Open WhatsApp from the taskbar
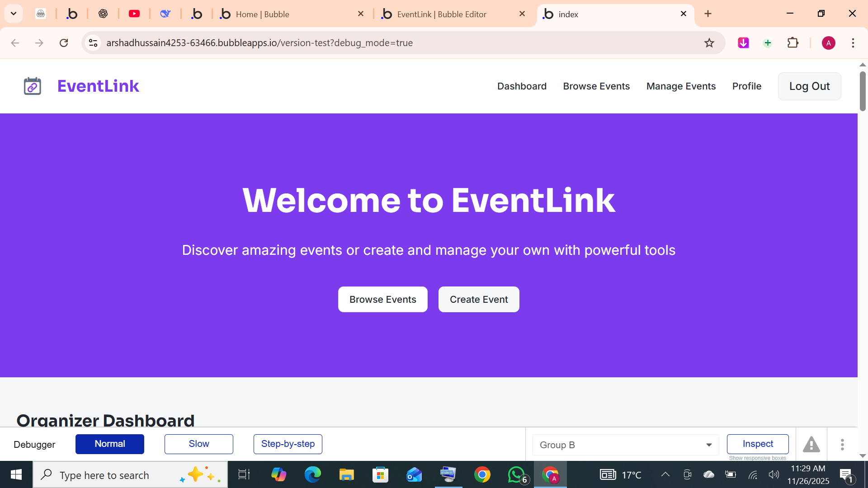The image size is (868, 488). tap(517, 475)
